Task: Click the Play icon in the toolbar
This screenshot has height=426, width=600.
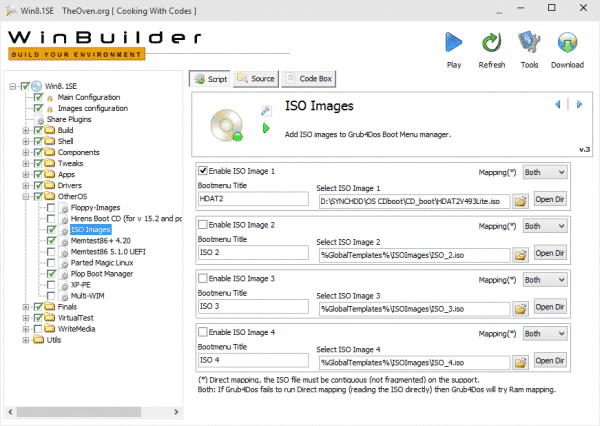Action: [x=454, y=43]
